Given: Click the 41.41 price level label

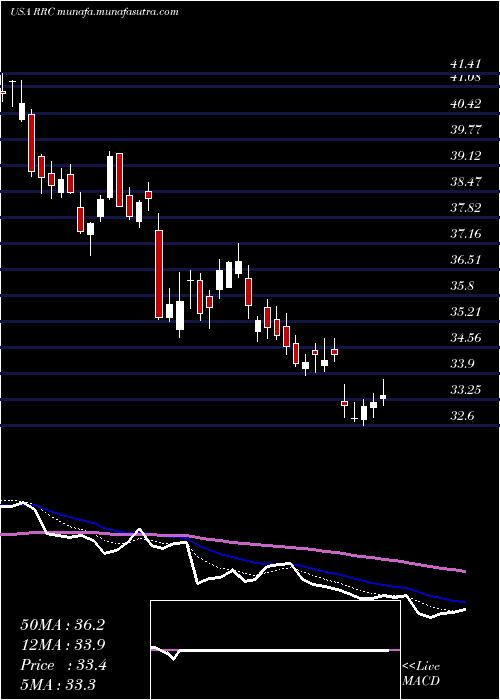Looking at the screenshot, I should [465, 65].
